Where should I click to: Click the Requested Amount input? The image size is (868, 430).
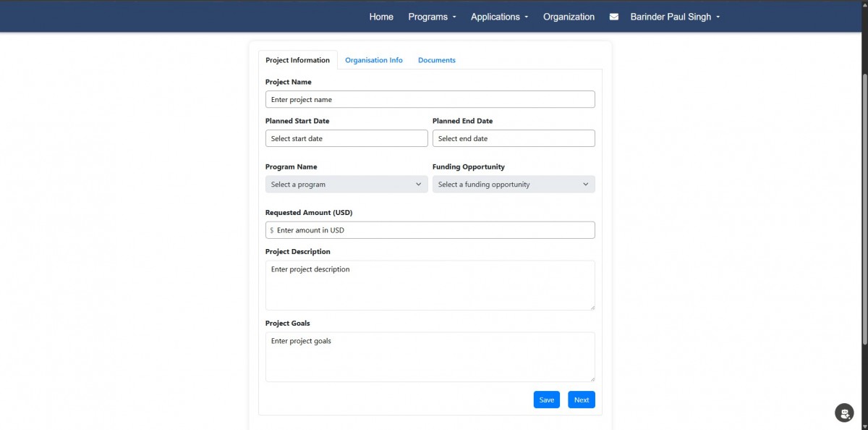click(x=433, y=230)
